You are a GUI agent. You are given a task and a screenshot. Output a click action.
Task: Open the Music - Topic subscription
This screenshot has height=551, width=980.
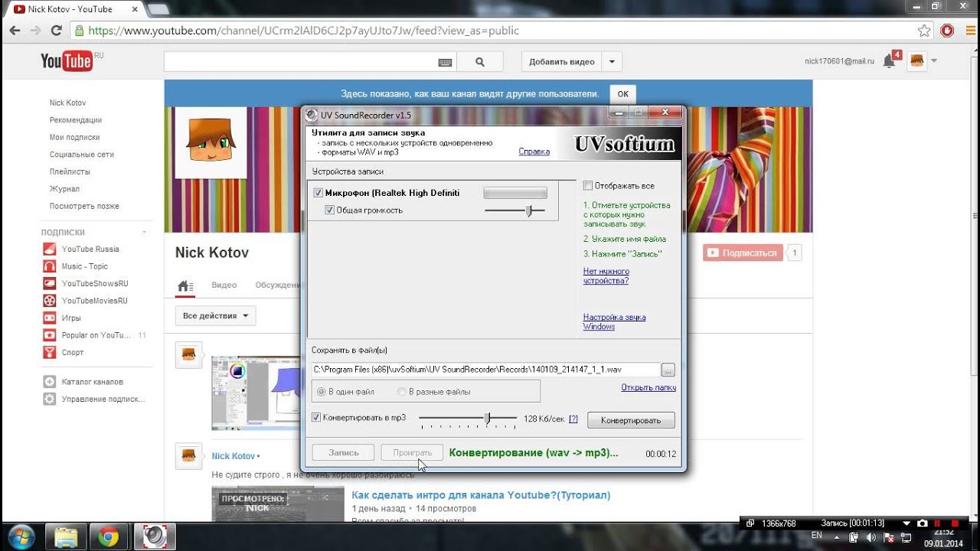click(85, 266)
